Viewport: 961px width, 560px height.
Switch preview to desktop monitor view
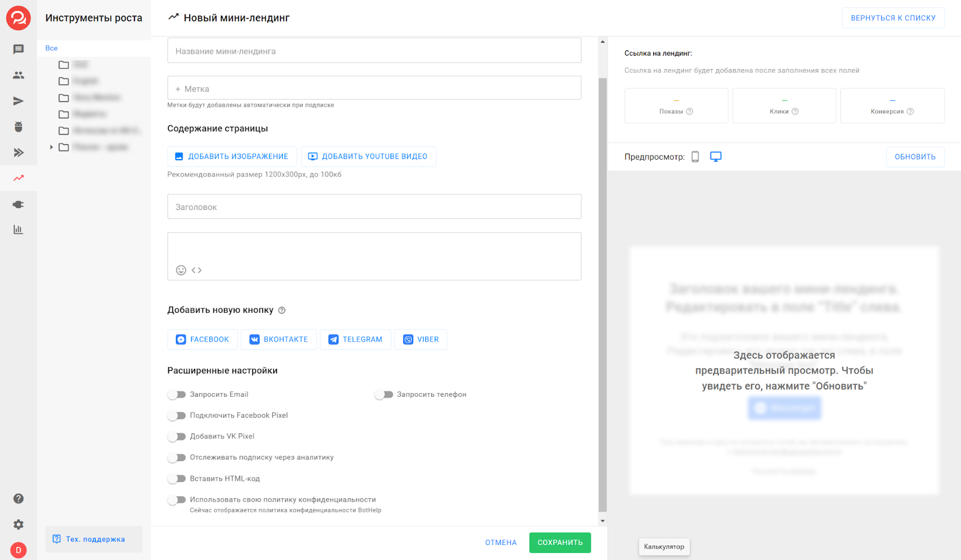(715, 157)
